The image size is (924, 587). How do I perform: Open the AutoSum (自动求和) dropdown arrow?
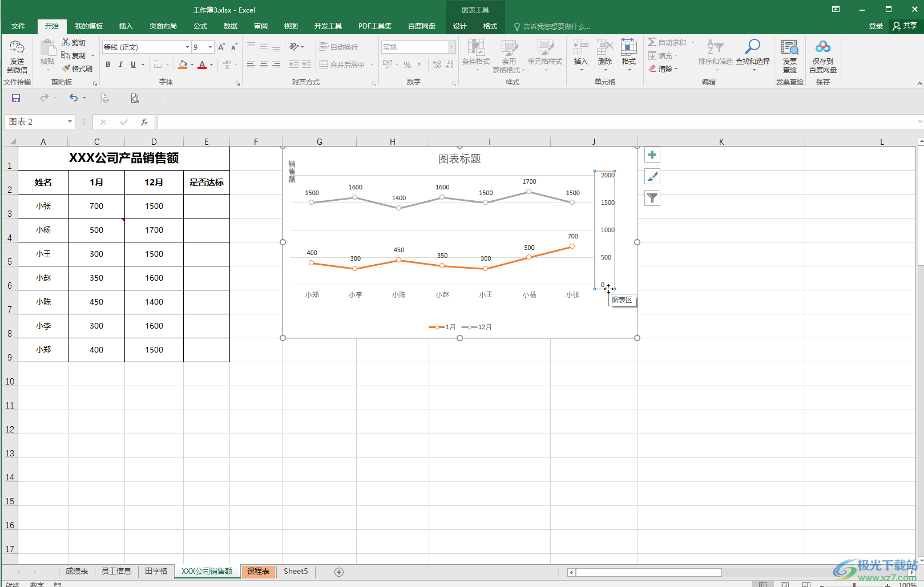(x=693, y=42)
